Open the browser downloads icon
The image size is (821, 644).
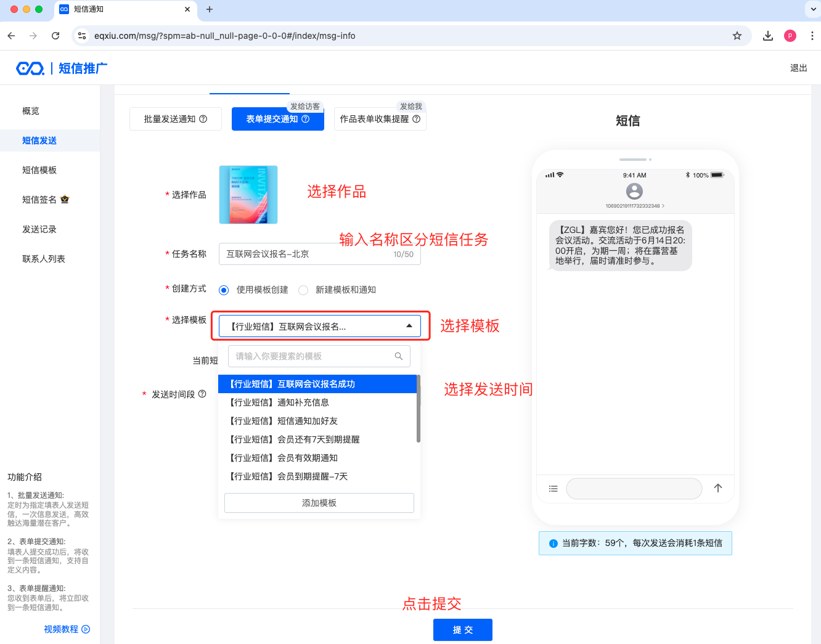(x=768, y=36)
